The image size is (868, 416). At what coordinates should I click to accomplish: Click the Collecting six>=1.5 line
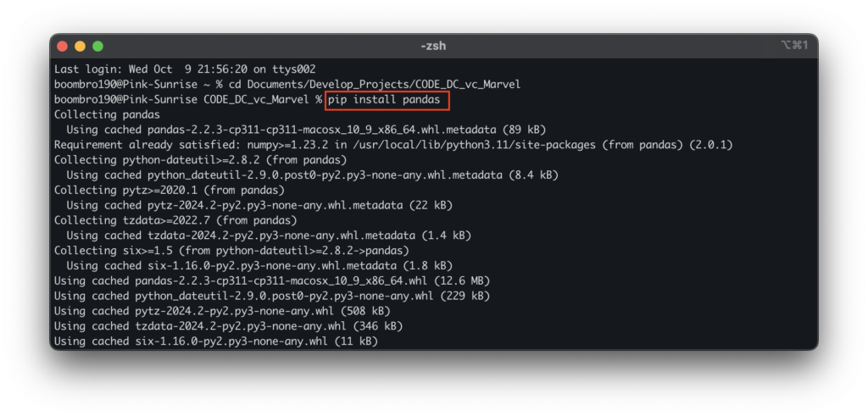(x=231, y=251)
